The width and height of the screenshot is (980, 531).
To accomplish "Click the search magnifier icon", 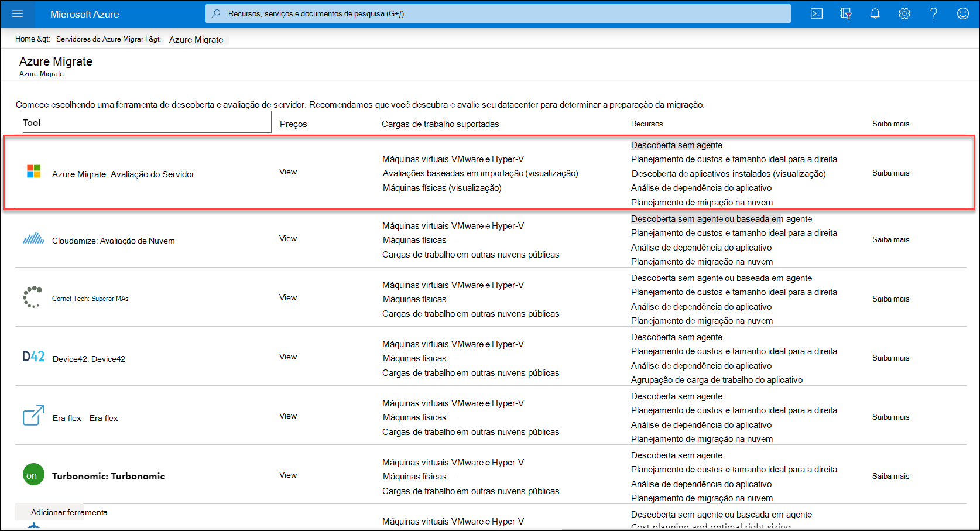I will click(216, 13).
